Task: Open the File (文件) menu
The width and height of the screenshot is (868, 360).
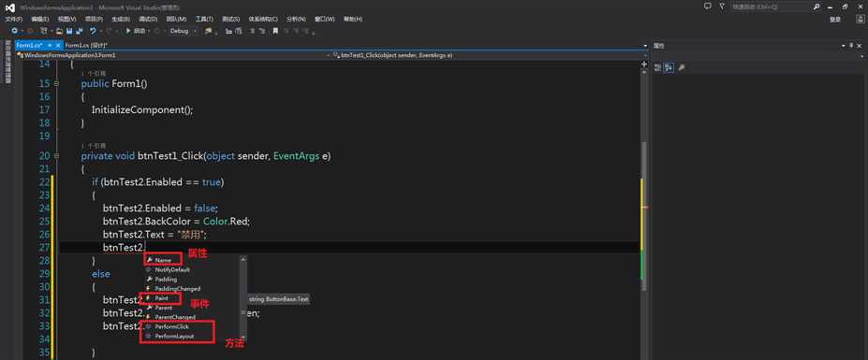Action: 14,19
